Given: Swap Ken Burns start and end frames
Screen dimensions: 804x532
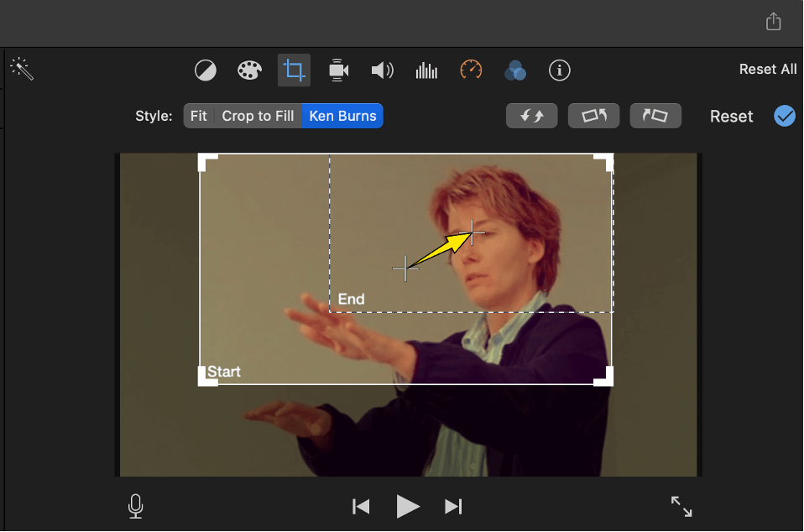Looking at the screenshot, I should point(531,116).
